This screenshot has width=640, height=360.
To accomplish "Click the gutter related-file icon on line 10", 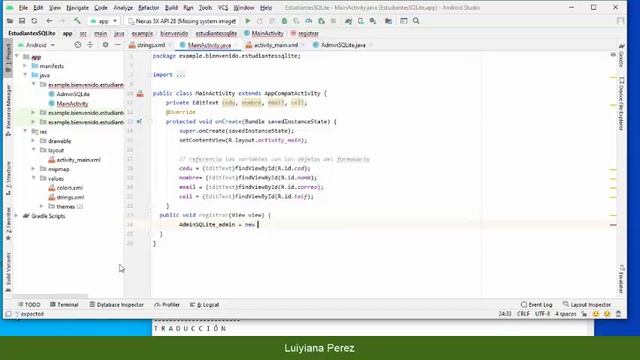I will pyautogui.click(x=140, y=93).
